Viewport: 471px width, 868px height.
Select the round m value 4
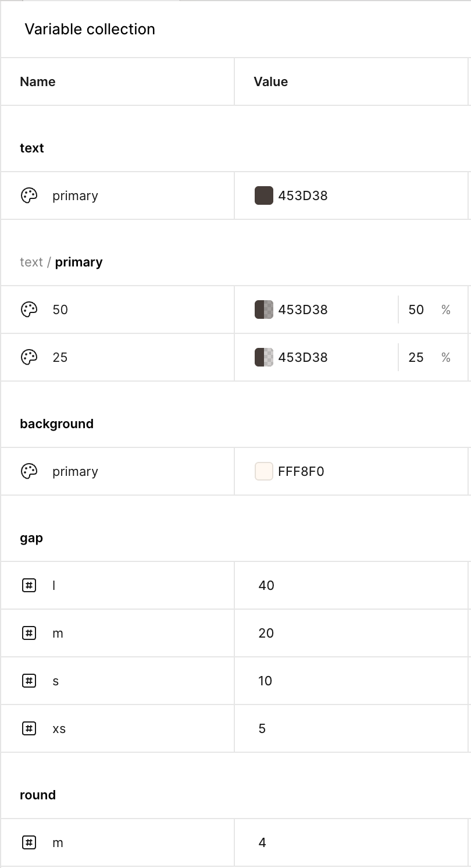click(262, 842)
